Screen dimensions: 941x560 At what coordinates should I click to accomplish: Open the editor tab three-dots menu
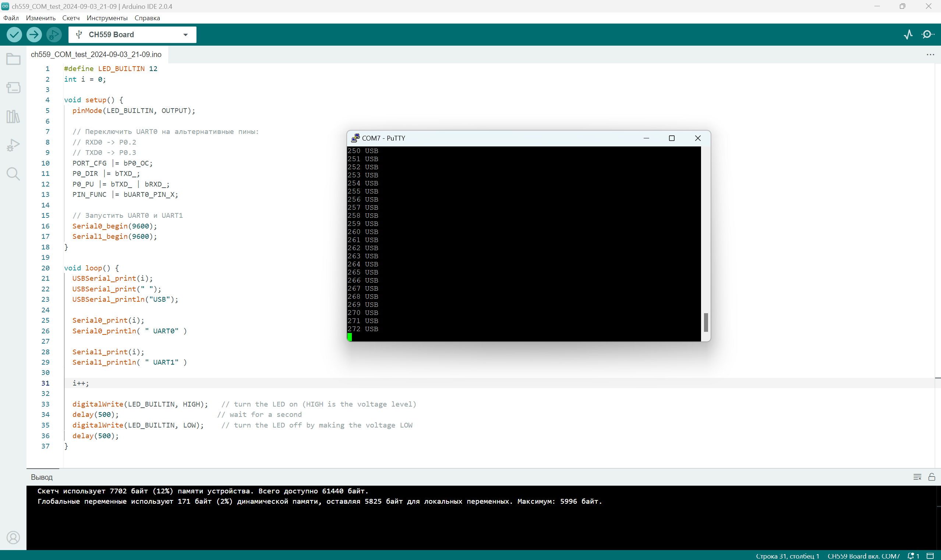tap(930, 55)
